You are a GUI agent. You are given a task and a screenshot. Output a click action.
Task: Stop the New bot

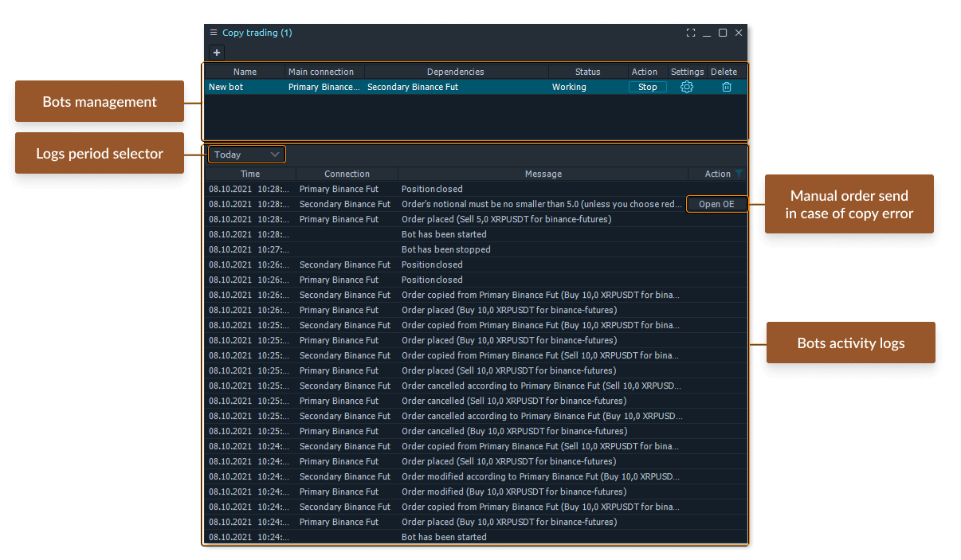pos(647,87)
